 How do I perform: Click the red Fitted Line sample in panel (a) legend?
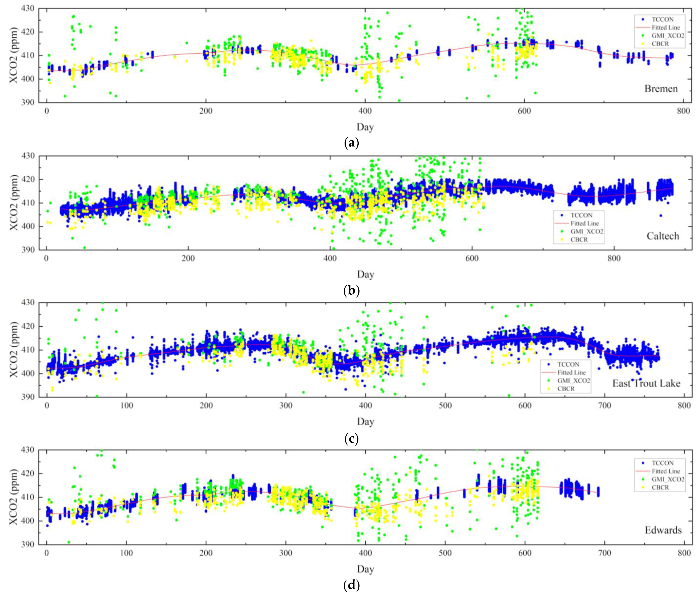643,27
